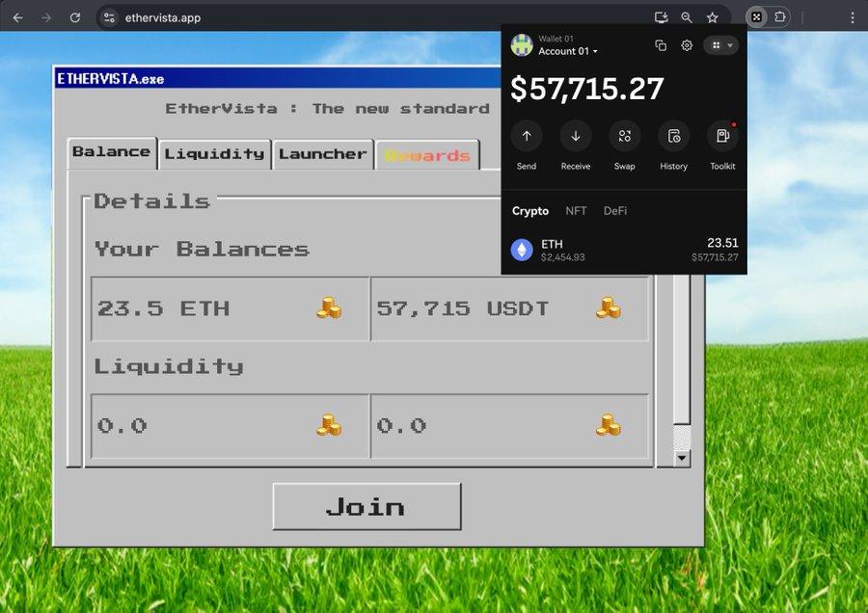
Task: Click the active wallet extension icon
Action: coord(756,17)
